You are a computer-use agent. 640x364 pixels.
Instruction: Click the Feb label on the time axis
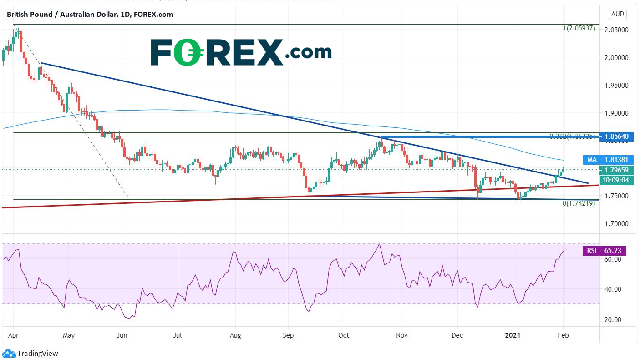(x=564, y=335)
